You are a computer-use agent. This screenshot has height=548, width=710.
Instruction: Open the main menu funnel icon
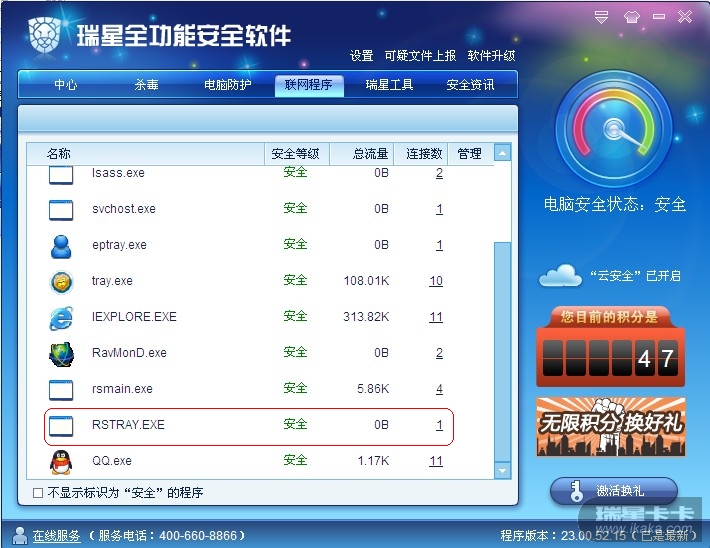(x=601, y=18)
